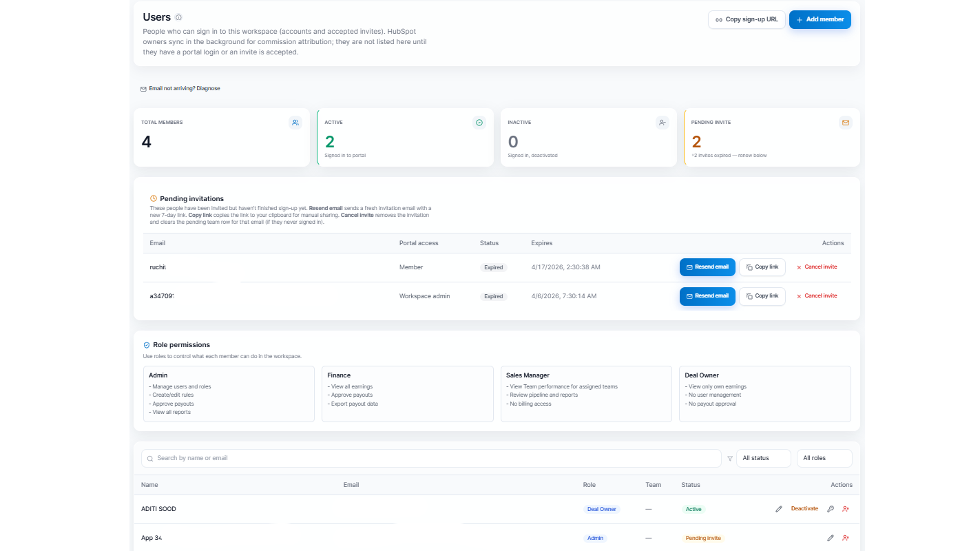Copy link for the ruchit invite
Screen dimensions: 980x551
pyautogui.click(x=762, y=267)
